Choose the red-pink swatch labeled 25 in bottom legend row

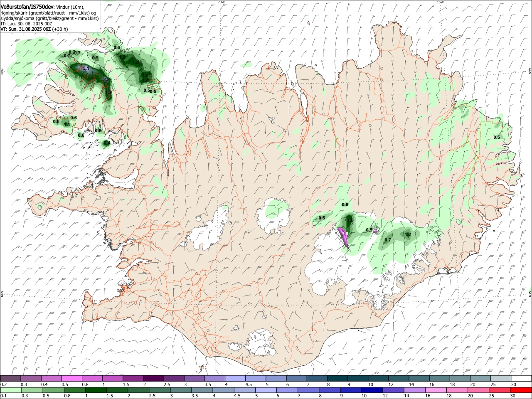tap(500, 390)
